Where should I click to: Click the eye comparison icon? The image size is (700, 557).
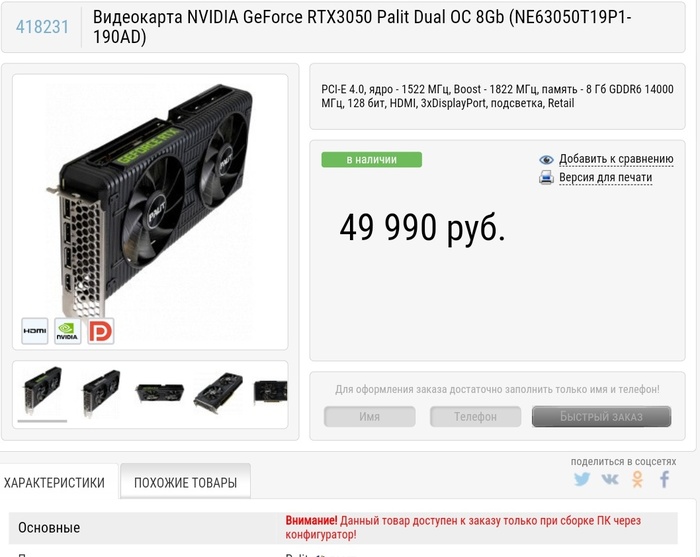pos(546,159)
